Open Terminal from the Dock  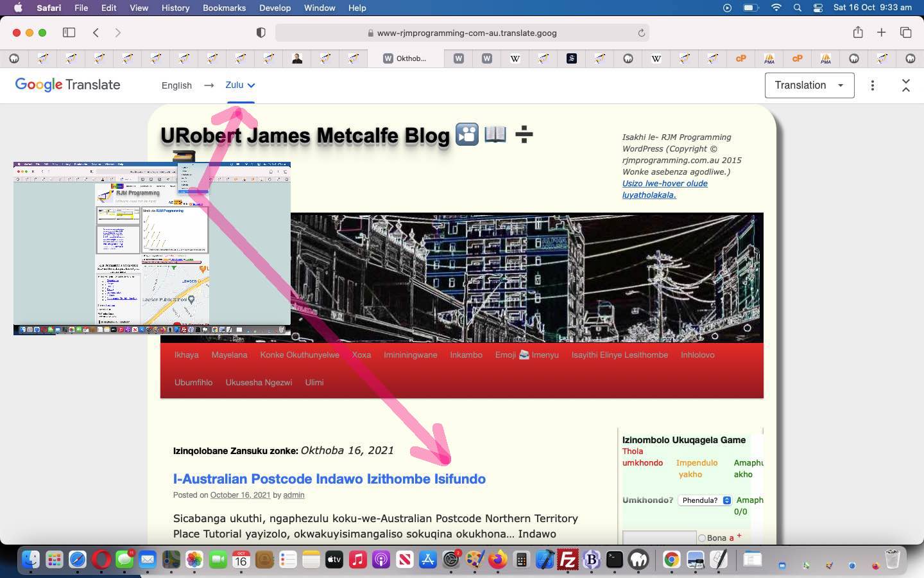[x=615, y=560]
